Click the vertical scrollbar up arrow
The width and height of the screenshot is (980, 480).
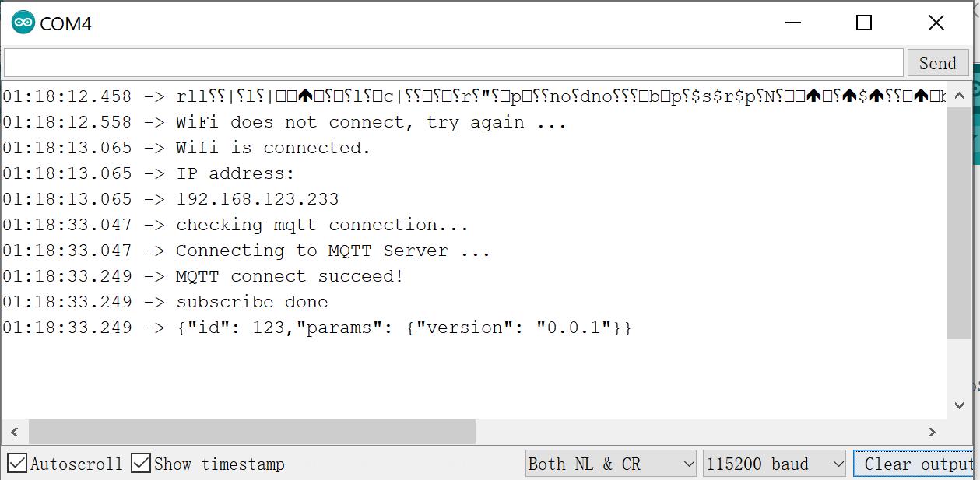click(960, 95)
